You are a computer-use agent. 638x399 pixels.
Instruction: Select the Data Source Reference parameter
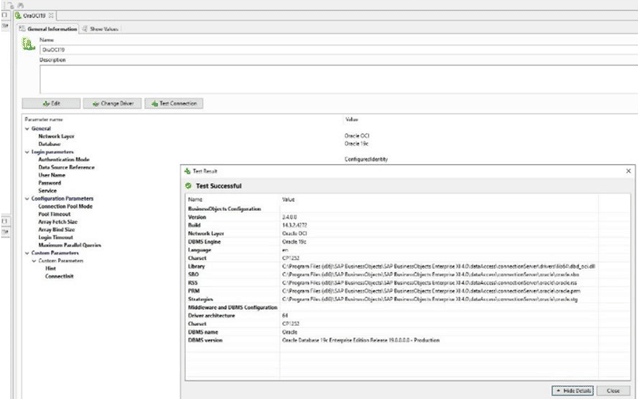coord(66,167)
